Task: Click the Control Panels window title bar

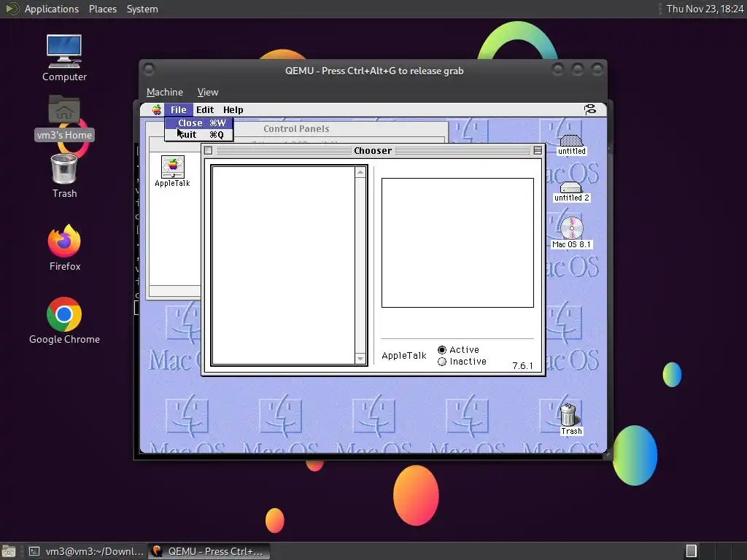Action: click(296, 128)
